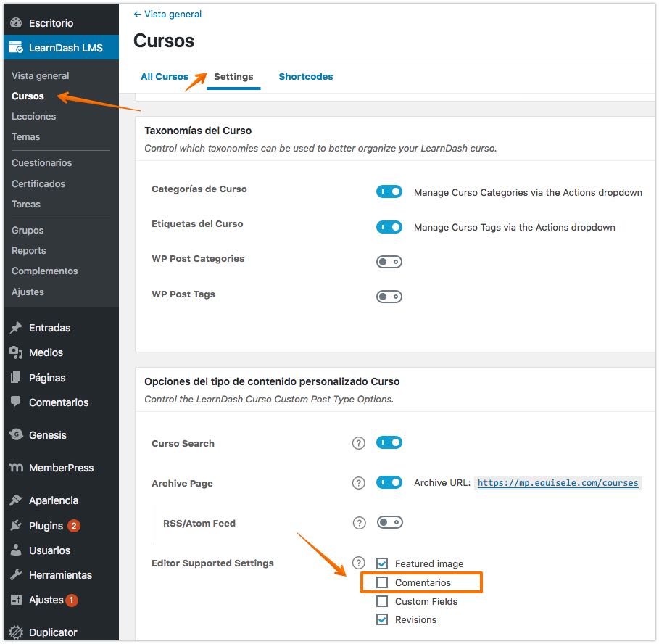Show help for Curso Search setting
The height and width of the screenshot is (644, 659).
(358, 443)
